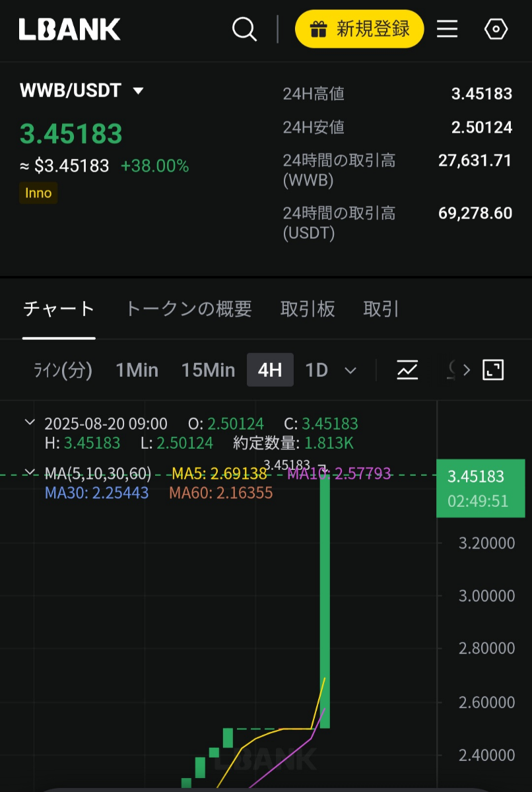The width and height of the screenshot is (532, 792).
Task: Click the 新規登録 register button
Action: (359, 29)
